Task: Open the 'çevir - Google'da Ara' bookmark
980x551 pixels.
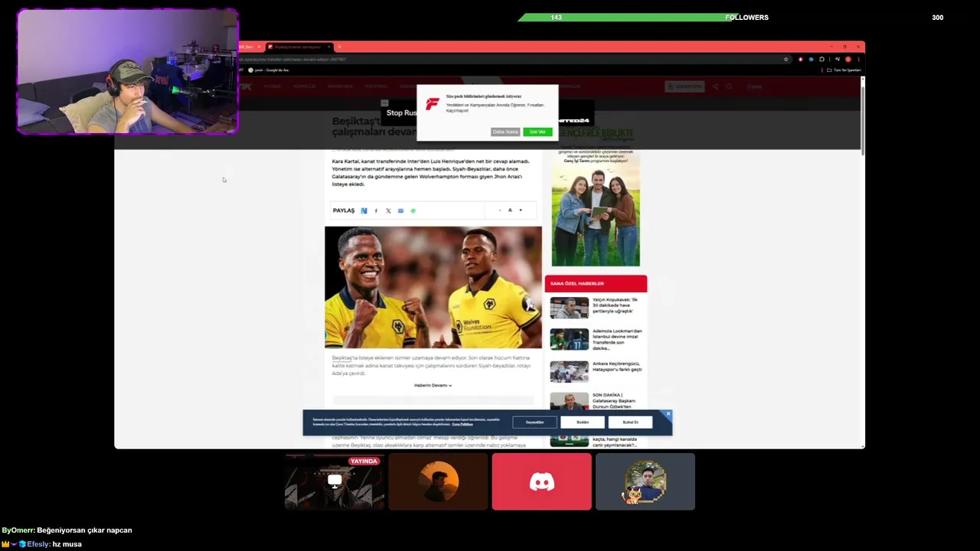Action: (x=269, y=70)
